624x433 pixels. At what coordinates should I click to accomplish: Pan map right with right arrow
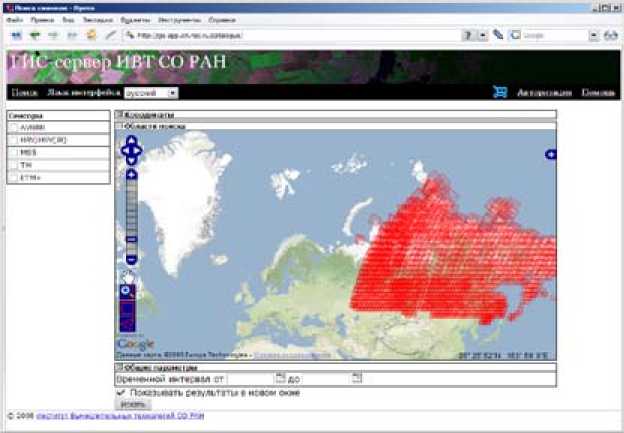138,150
